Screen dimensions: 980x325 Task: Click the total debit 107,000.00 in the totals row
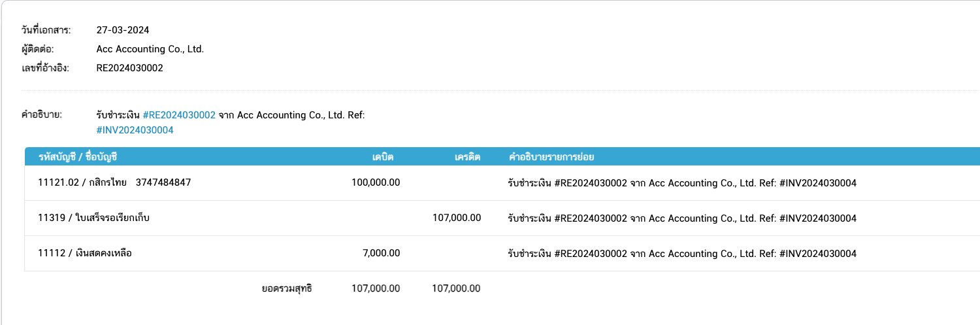tap(376, 288)
